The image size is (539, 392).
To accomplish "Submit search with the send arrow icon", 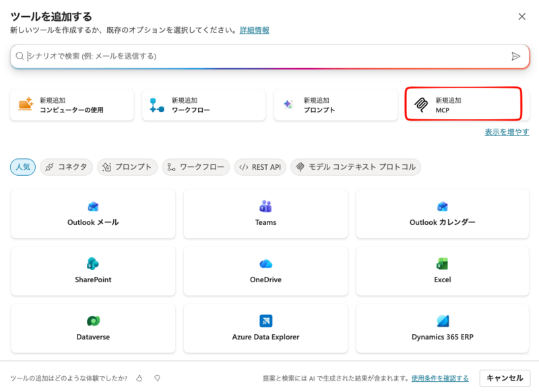I will coord(515,56).
